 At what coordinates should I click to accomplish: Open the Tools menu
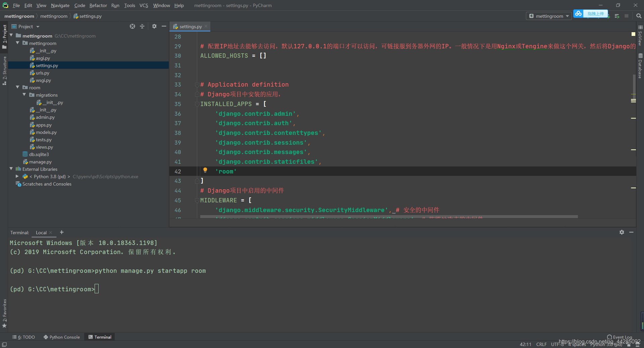coord(129,5)
